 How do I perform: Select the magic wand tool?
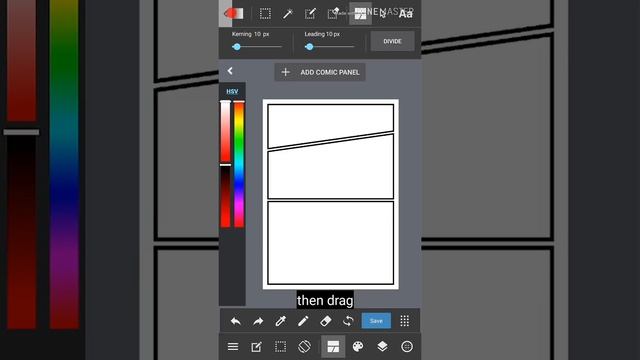tap(288, 13)
